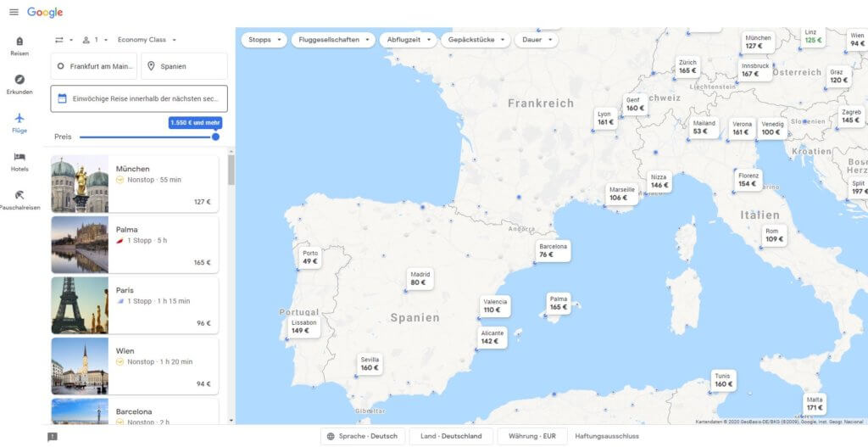
Task: Click the Spanien destination field
Action: click(x=184, y=66)
